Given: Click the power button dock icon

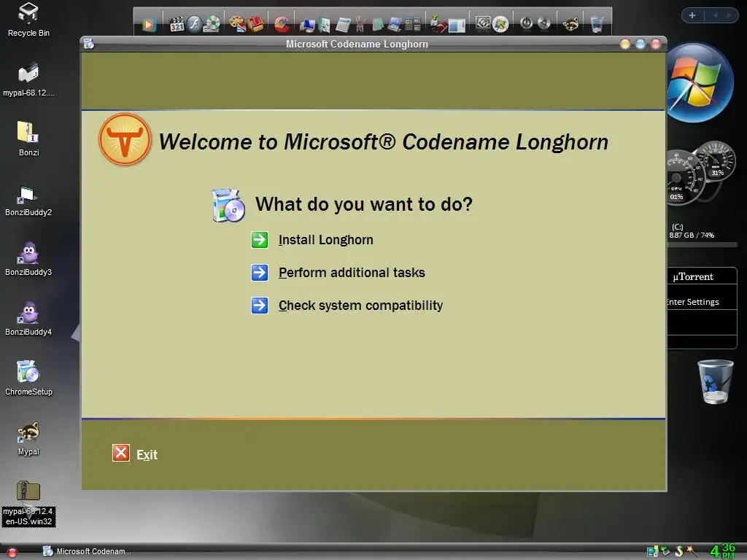Looking at the screenshot, I should point(527,23).
